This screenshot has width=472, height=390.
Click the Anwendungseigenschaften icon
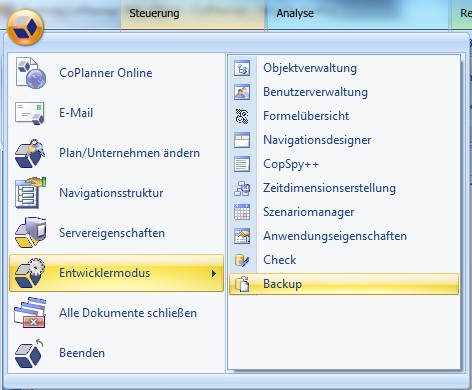pyautogui.click(x=242, y=236)
